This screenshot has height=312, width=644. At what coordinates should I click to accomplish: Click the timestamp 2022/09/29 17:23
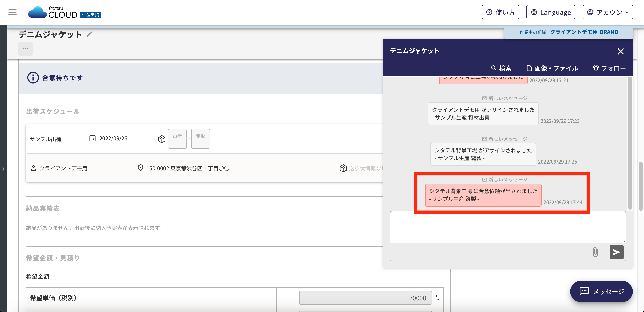pyautogui.click(x=560, y=121)
